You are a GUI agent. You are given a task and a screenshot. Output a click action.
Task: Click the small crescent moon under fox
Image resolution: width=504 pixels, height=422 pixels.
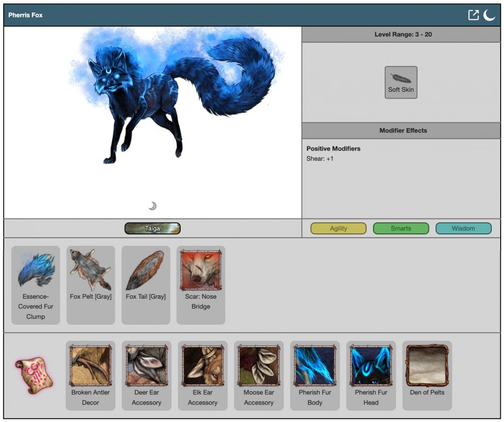(x=153, y=206)
